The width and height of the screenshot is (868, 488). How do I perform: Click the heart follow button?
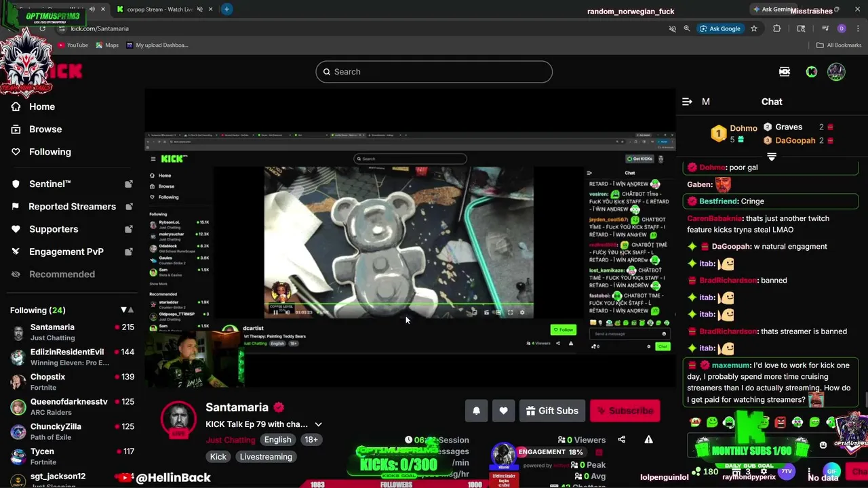(x=503, y=411)
